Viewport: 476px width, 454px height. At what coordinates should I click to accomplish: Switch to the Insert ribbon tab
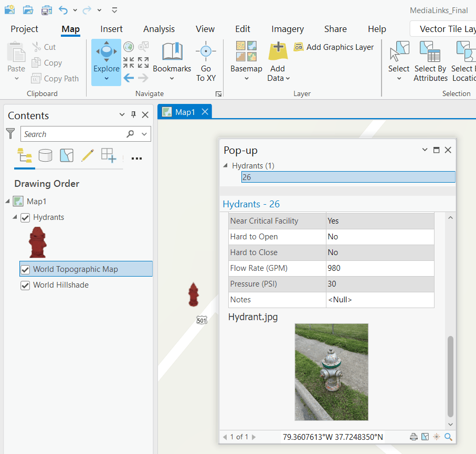[111, 29]
